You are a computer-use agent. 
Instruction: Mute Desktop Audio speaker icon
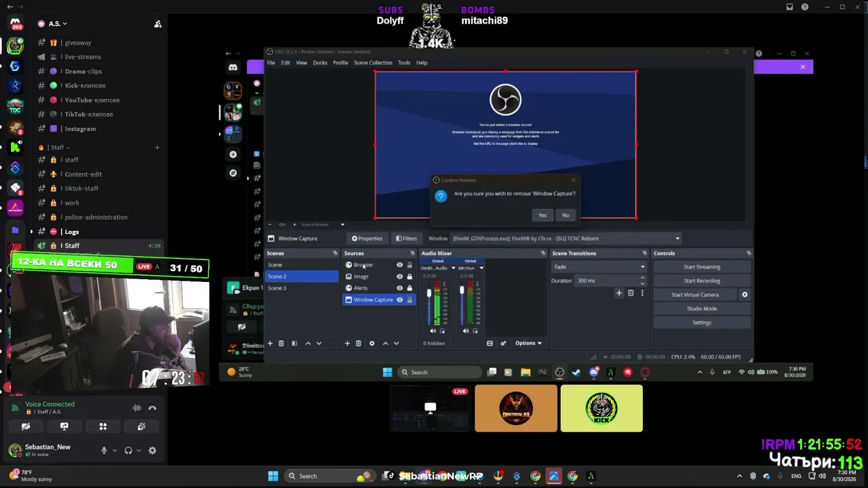pyautogui.click(x=433, y=331)
